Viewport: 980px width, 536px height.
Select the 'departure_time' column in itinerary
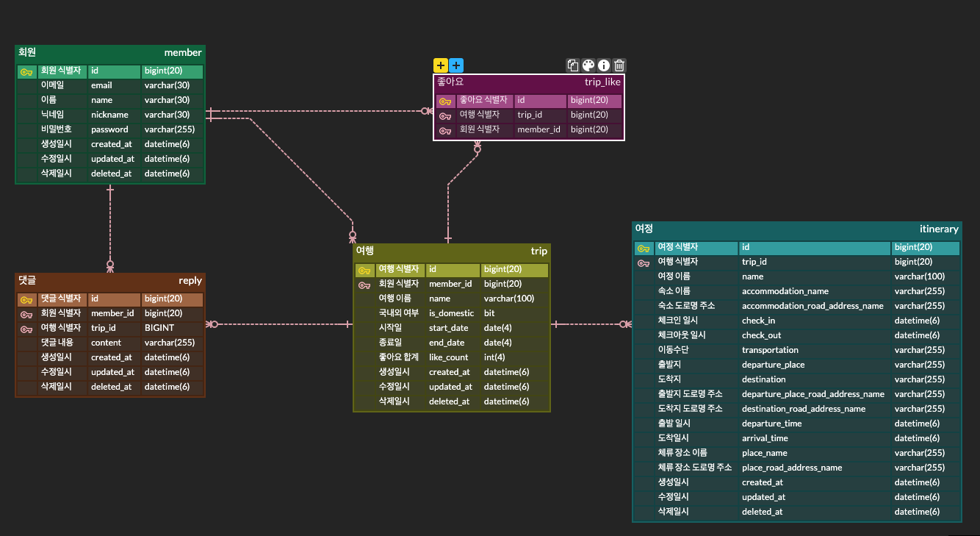tap(771, 424)
